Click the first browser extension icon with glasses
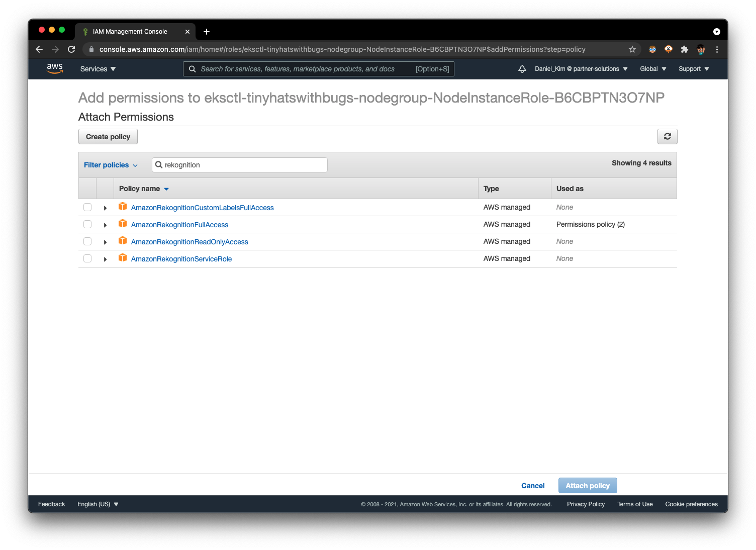This screenshot has width=756, height=550. point(652,49)
